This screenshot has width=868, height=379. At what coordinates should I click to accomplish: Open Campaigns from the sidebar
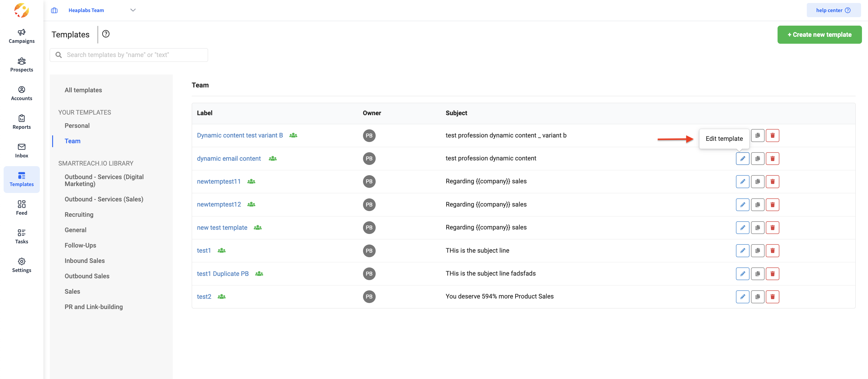pyautogui.click(x=22, y=36)
